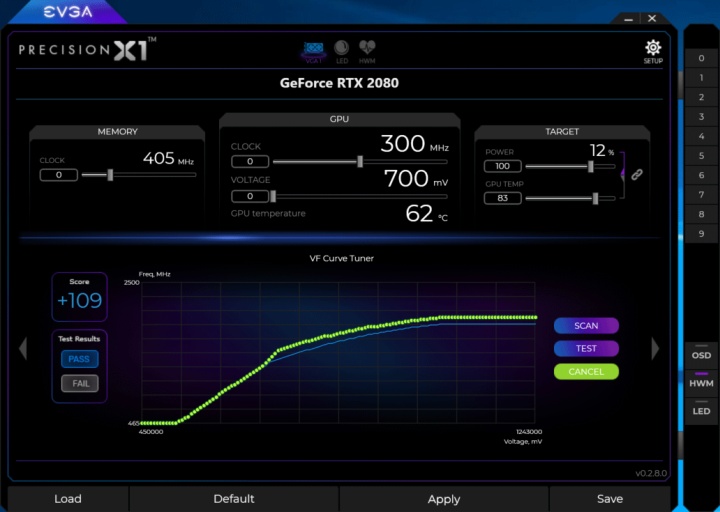Click the EVGA logo
The width and height of the screenshot is (720, 512).
[x=68, y=12]
